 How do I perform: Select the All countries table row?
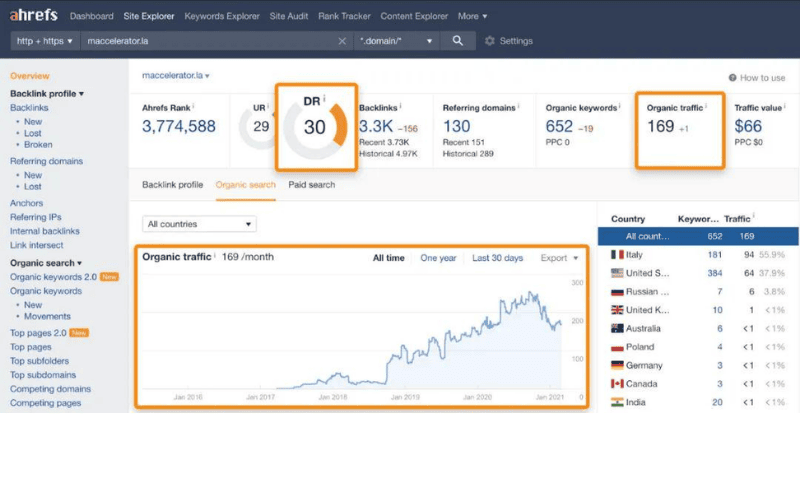[x=698, y=236]
